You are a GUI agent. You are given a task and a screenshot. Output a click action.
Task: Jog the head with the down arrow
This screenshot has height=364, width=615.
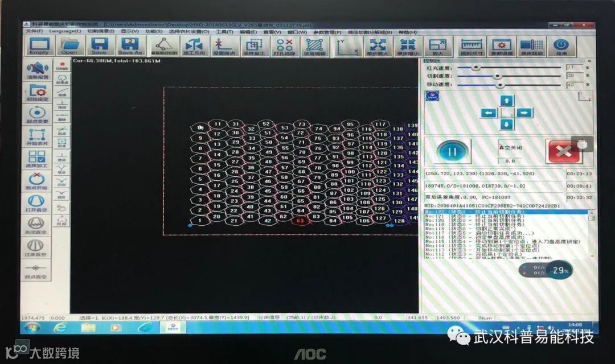point(506,125)
